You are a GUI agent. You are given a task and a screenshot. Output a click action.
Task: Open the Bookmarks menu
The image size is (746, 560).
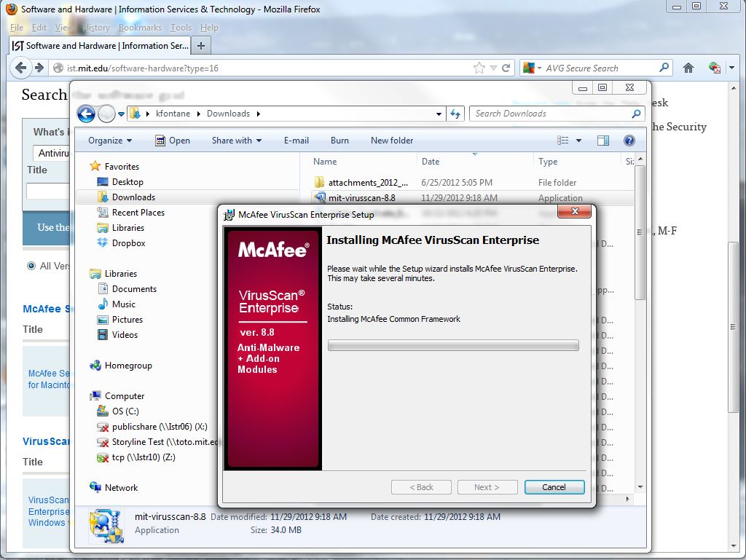(140, 28)
